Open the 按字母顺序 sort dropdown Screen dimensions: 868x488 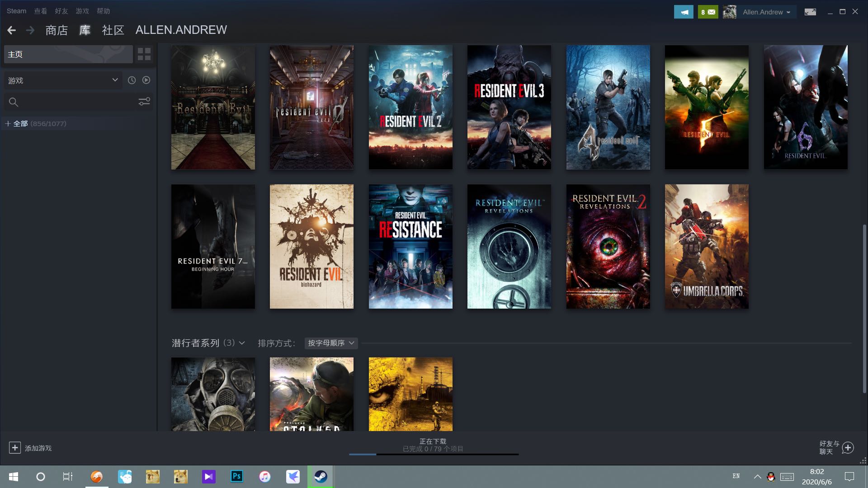pyautogui.click(x=331, y=343)
